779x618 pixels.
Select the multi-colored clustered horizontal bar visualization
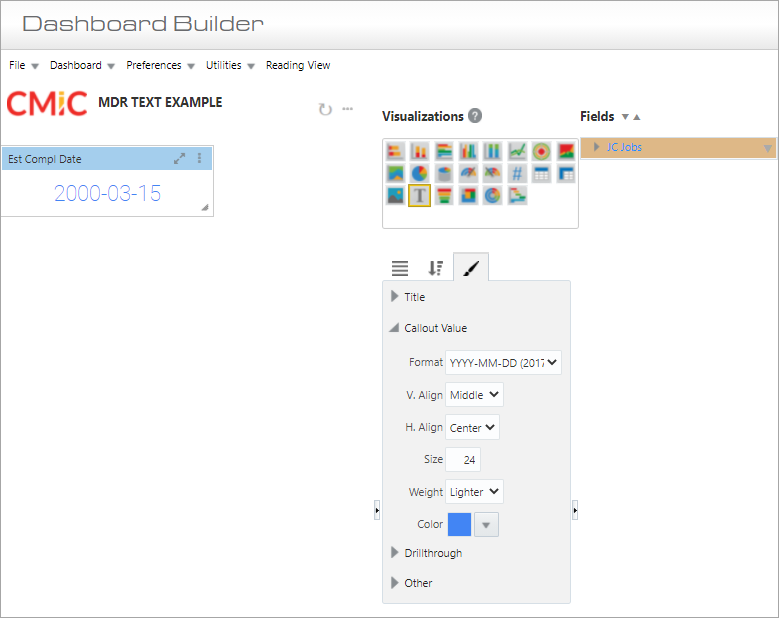tap(444, 151)
